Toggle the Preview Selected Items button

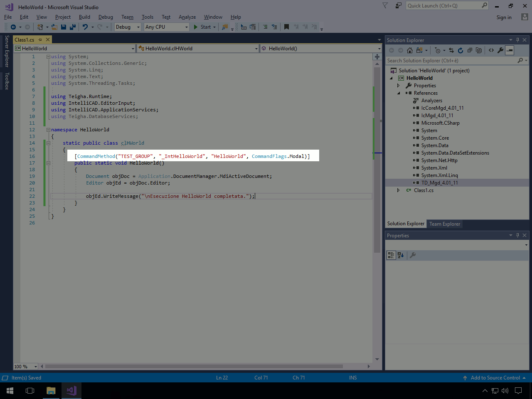(510, 50)
